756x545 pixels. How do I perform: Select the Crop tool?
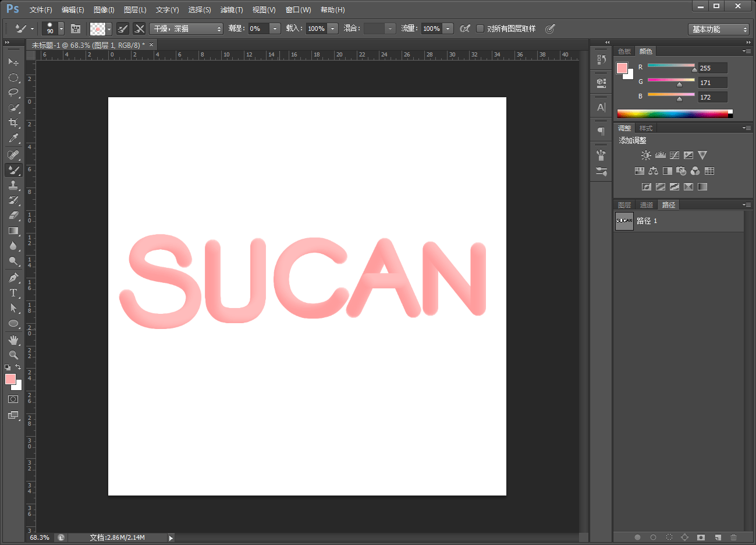(13, 123)
